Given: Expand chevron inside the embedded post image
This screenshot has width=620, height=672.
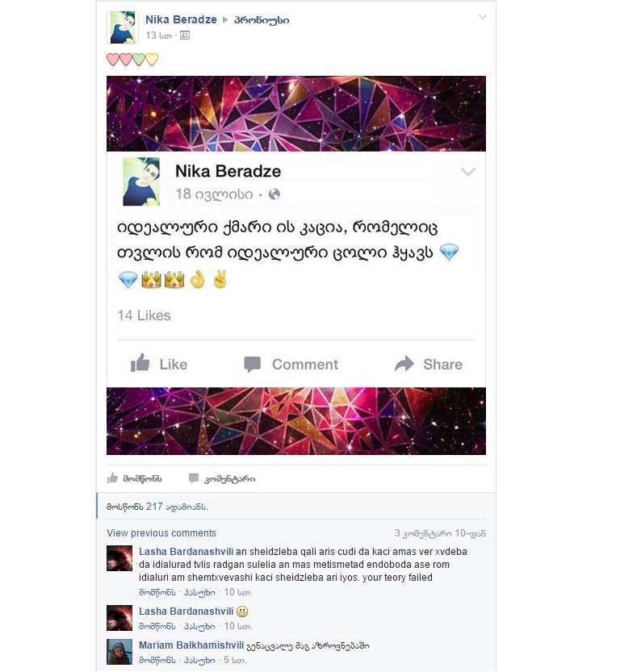Looking at the screenshot, I should click(467, 172).
